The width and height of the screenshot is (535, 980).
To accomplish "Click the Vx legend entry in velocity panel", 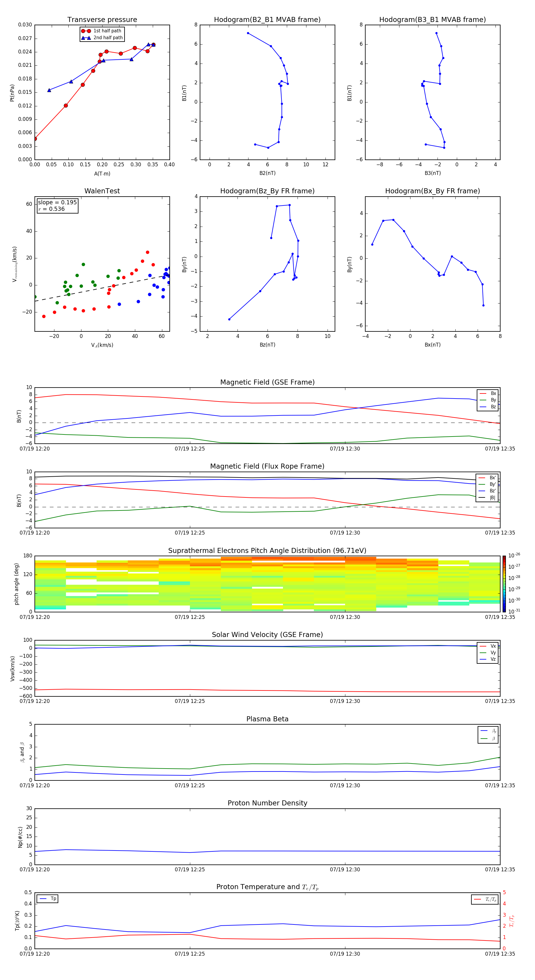I will coord(488,646).
